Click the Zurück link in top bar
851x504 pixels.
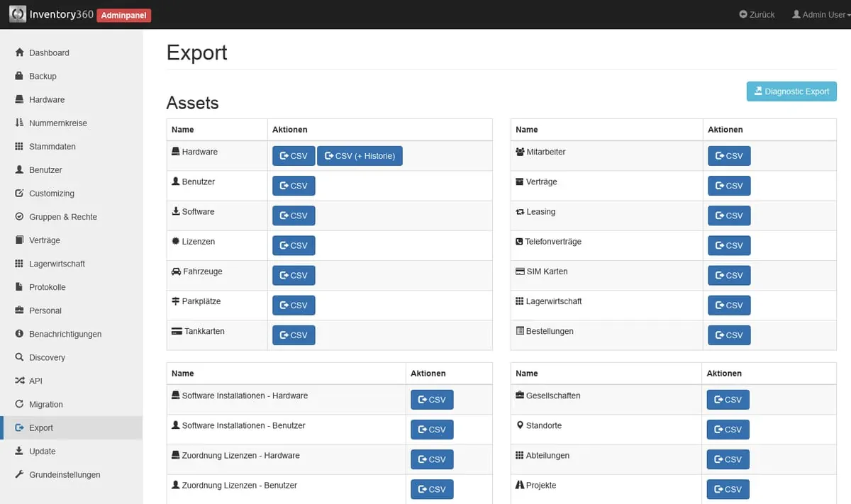(x=757, y=14)
